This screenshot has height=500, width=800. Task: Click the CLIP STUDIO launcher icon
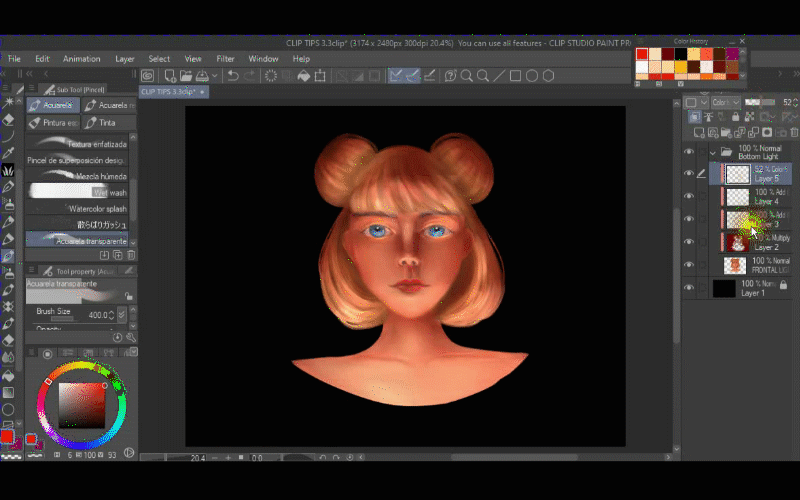point(148,76)
